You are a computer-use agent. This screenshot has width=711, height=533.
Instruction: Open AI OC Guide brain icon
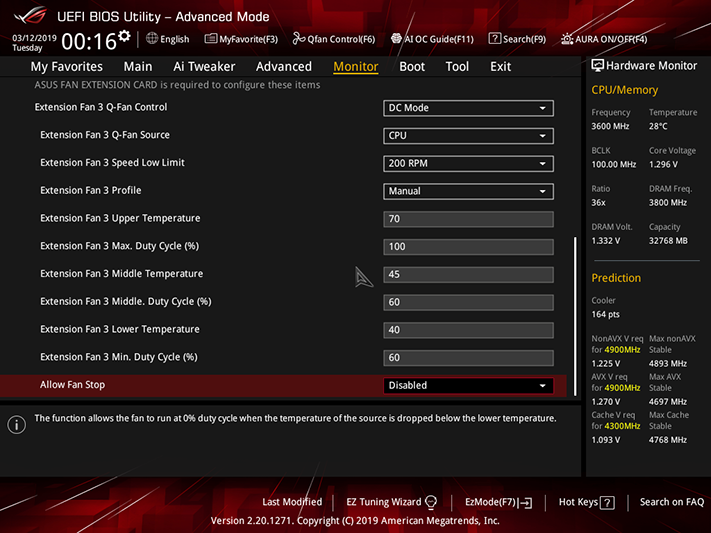coord(396,39)
